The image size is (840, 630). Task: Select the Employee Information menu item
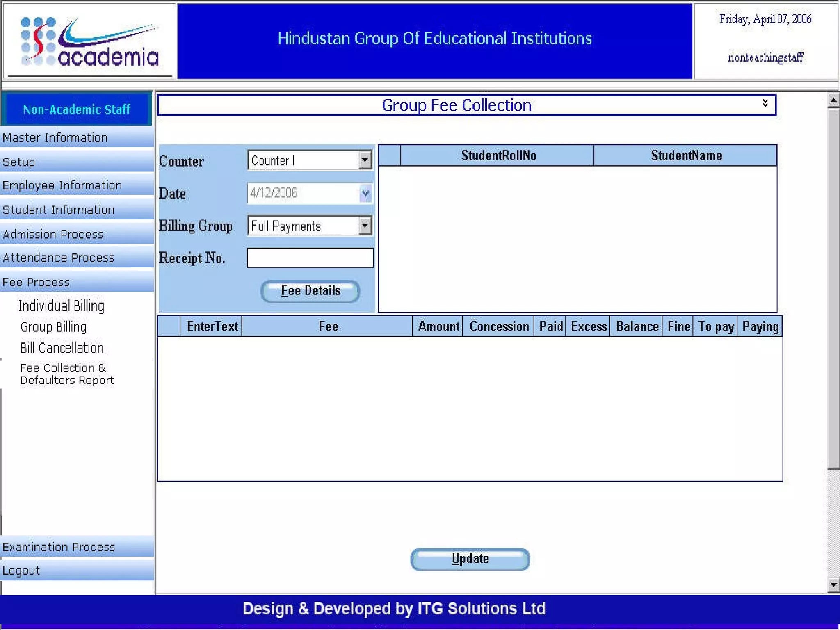62,185
